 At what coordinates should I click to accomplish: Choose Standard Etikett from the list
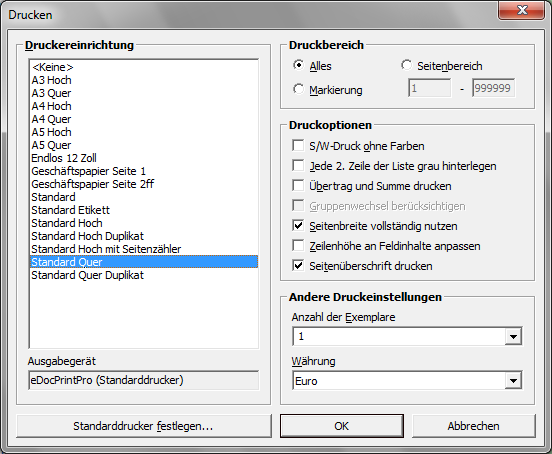(x=144, y=210)
